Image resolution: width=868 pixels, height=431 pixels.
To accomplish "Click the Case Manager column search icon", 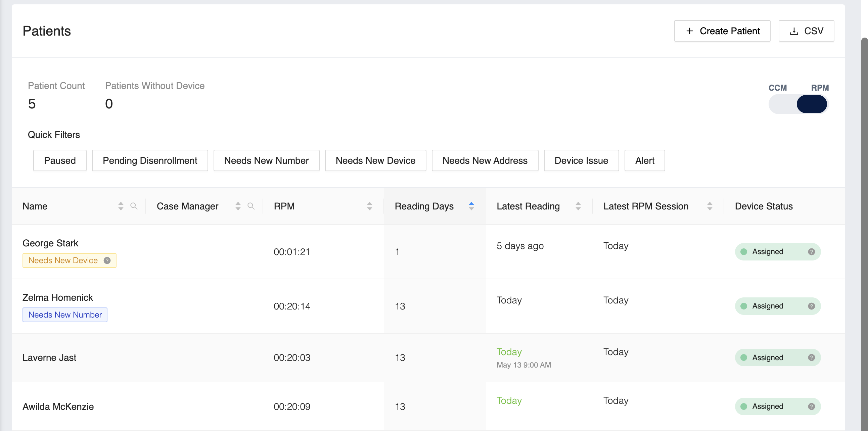I will click(251, 206).
